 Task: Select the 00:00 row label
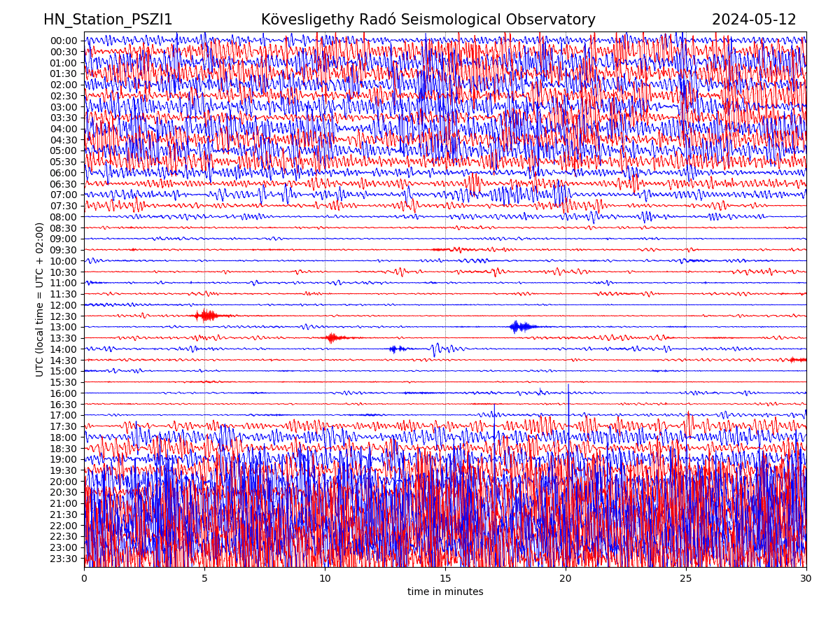64,41
